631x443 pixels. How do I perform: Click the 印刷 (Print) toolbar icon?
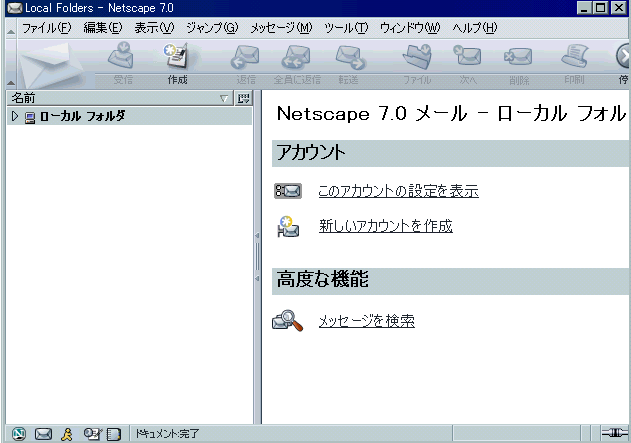coord(575,56)
